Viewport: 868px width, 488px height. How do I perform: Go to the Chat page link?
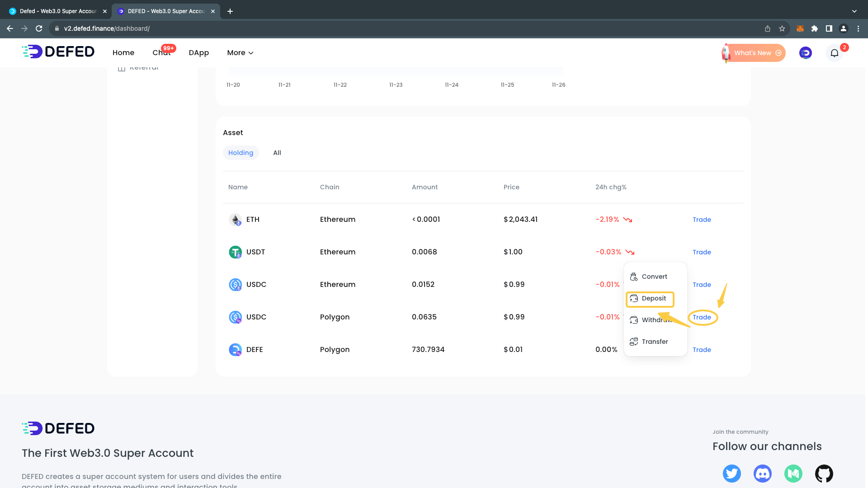(161, 53)
